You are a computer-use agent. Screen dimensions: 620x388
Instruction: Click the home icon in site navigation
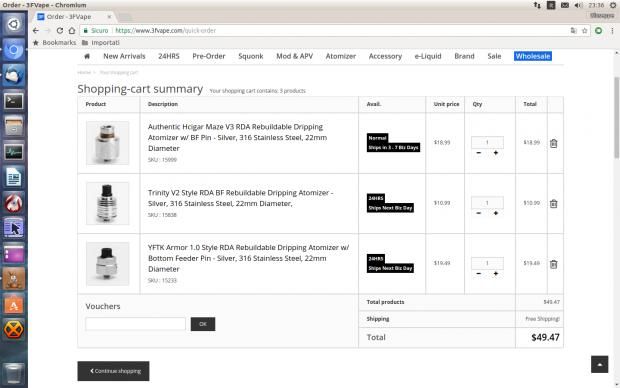point(87,56)
